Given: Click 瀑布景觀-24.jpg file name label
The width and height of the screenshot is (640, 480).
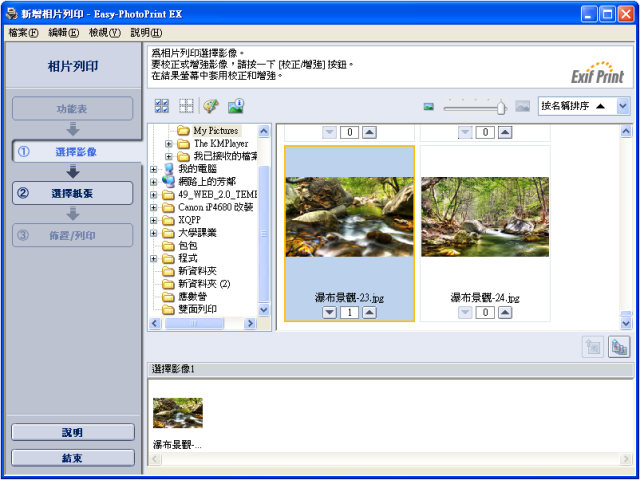Looking at the screenshot, I should coord(485,298).
